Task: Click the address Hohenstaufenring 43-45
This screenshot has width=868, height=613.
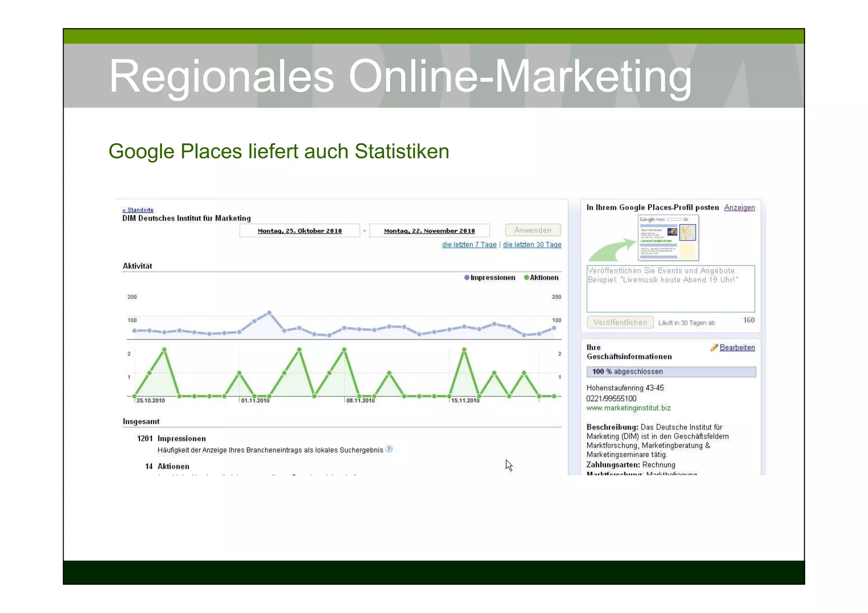Action: pyautogui.click(x=625, y=388)
